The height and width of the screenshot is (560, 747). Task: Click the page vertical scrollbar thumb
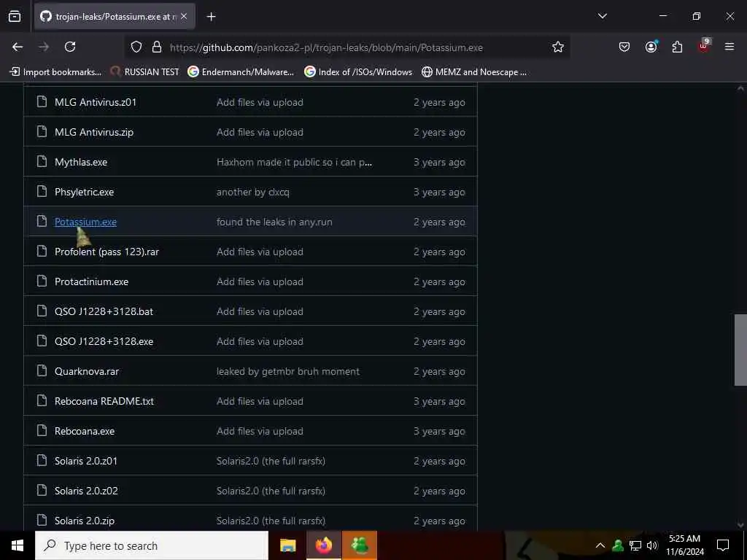pyautogui.click(x=740, y=350)
